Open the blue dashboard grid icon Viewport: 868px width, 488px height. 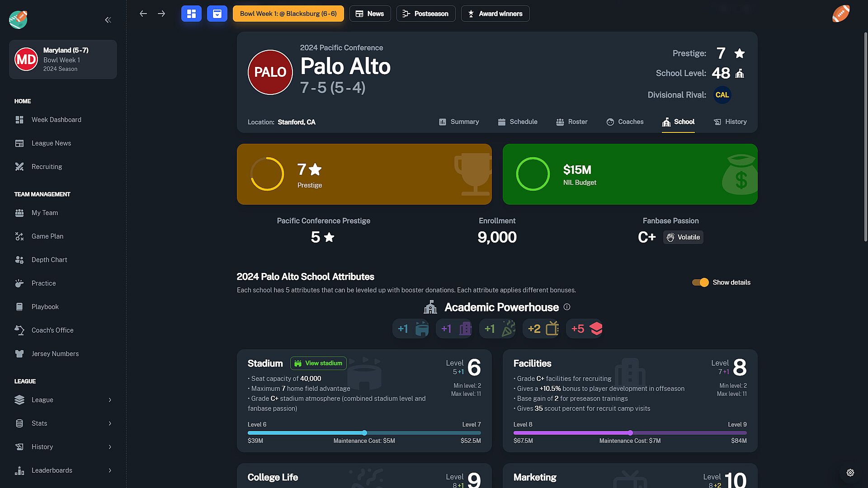coord(191,14)
